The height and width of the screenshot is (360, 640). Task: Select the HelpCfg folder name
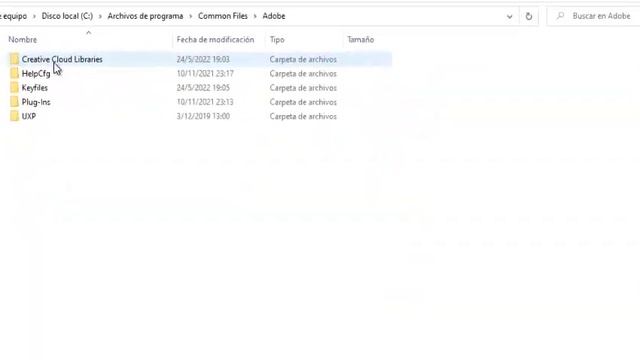tap(36, 74)
